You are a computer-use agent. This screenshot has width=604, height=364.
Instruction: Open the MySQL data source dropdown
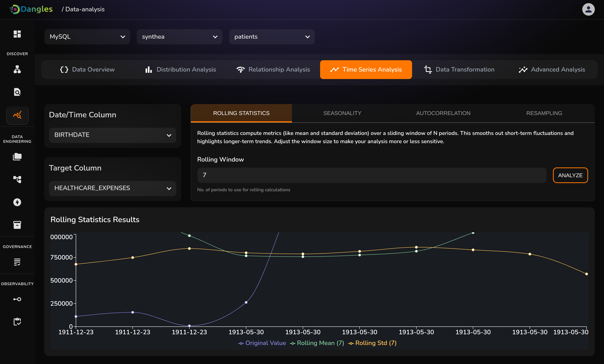pos(87,37)
